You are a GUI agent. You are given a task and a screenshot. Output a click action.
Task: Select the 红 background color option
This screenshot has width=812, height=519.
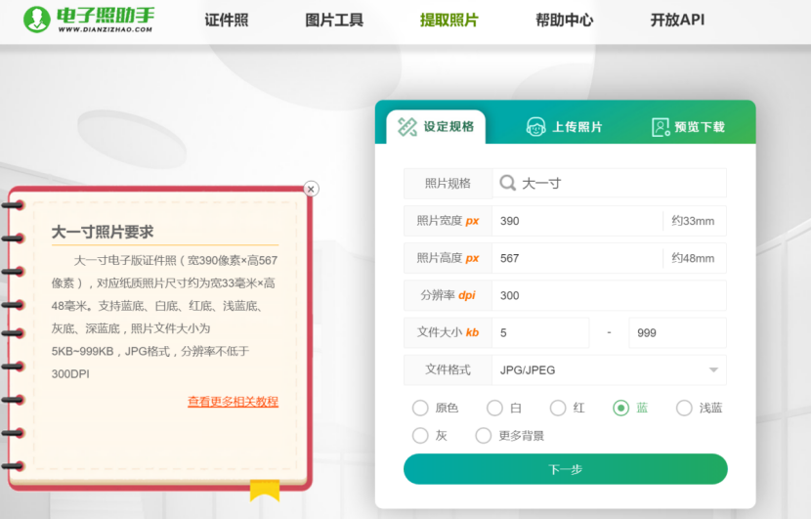coord(558,408)
